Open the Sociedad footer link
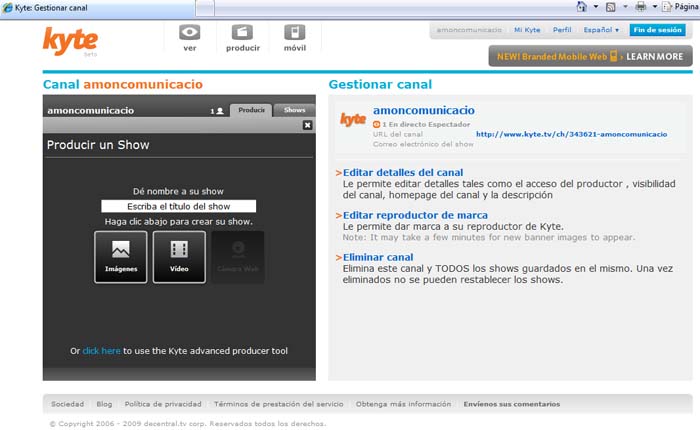Image resolution: width=700 pixels, height=430 pixels. pos(67,404)
